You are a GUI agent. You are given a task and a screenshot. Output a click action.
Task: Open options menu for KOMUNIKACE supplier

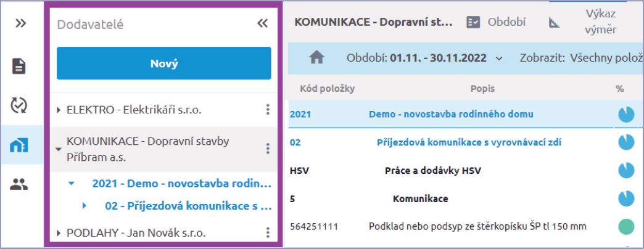(x=268, y=149)
